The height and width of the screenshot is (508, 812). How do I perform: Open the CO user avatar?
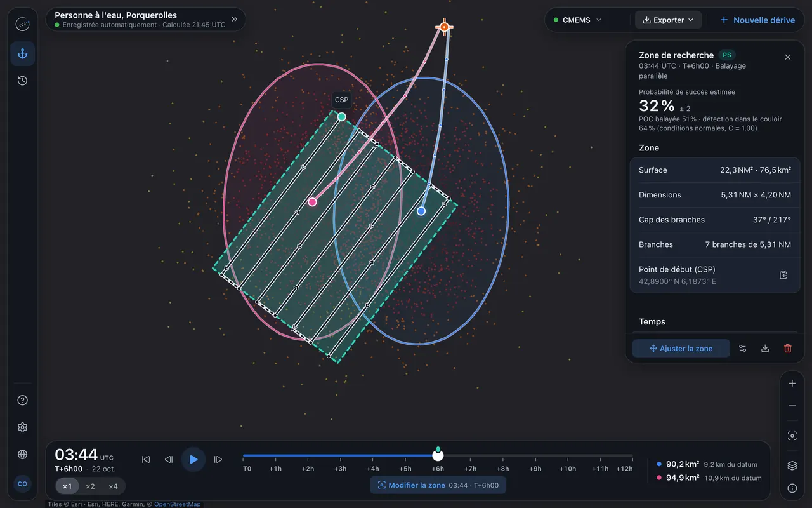pyautogui.click(x=22, y=484)
